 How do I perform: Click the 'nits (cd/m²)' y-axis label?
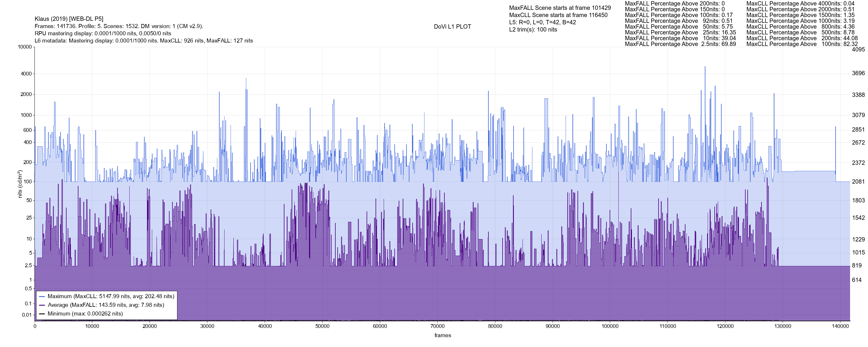[x=20, y=184]
